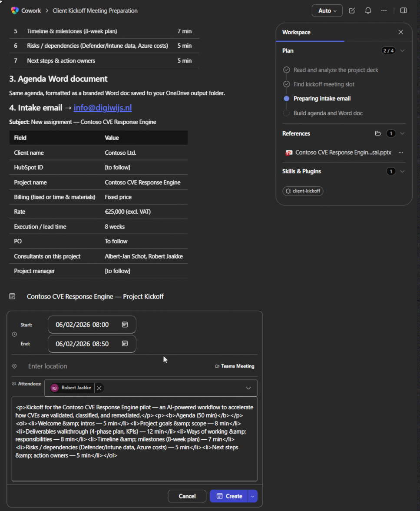Open the References folder icon
The width and height of the screenshot is (420, 511).
point(378,134)
